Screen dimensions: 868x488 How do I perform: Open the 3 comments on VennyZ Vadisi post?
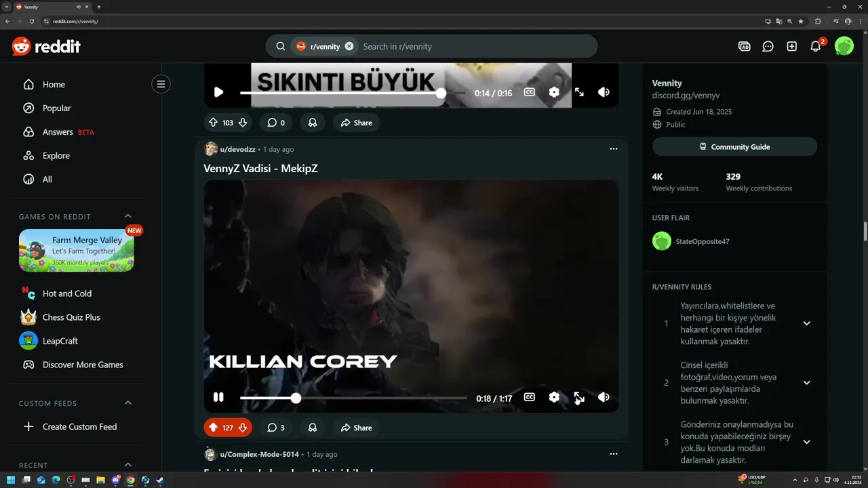[276, 428]
